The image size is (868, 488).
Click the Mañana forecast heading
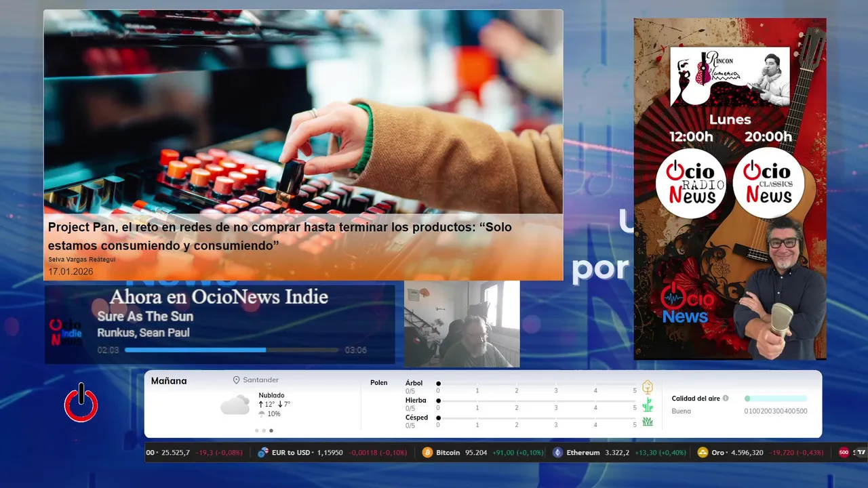coord(169,381)
